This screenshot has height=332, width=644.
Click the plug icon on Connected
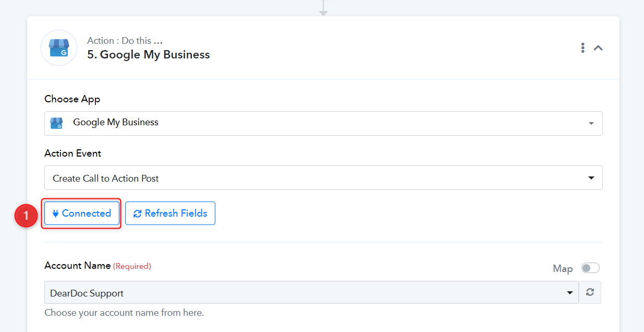[56, 214]
